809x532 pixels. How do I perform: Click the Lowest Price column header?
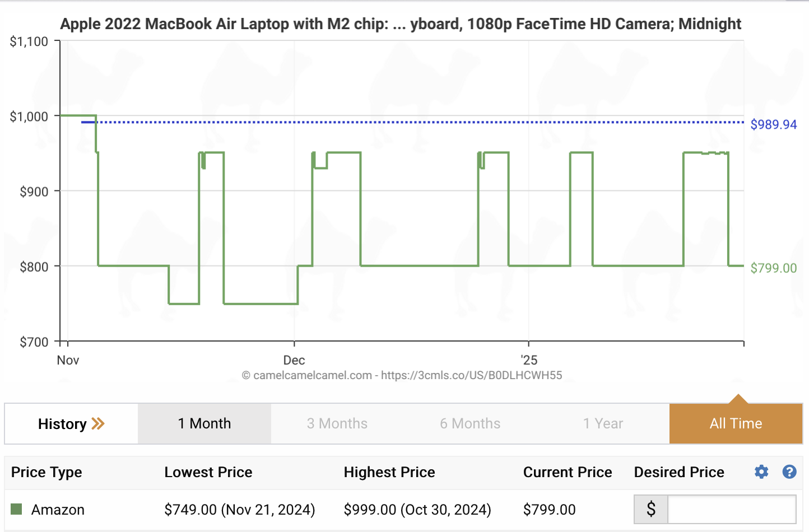pos(208,472)
